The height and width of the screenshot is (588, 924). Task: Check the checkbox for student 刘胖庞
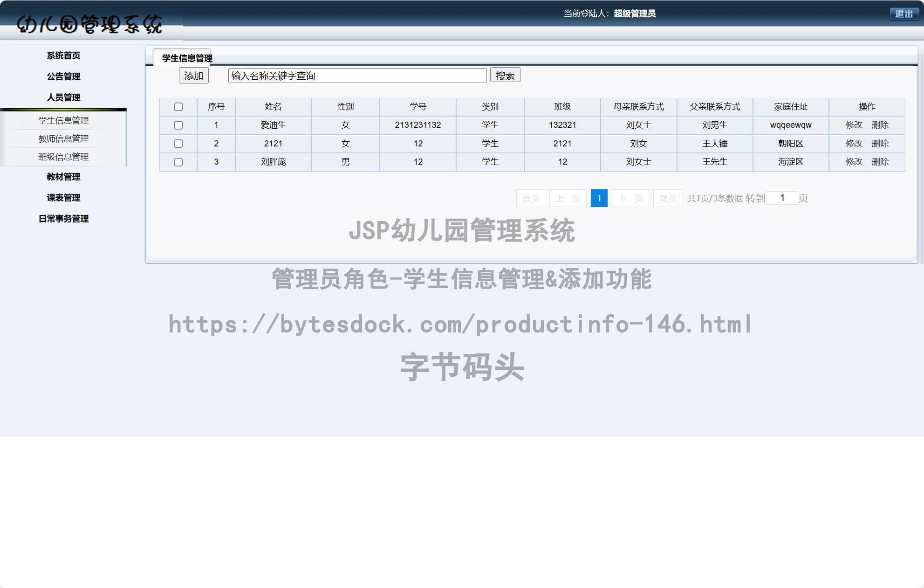pos(178,162)
